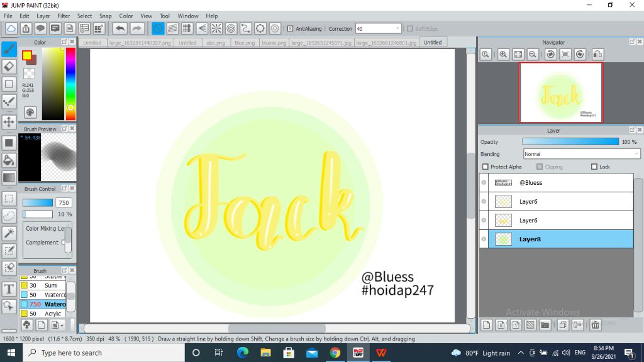644x362 pixels.
Task: Open the Filter menu
Action: (x=64, y=16)
